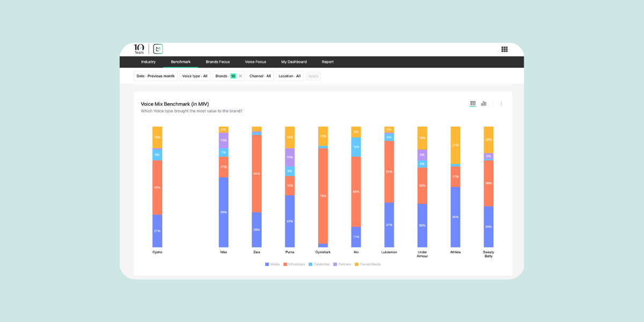Screen dimensions: 644x322
Task: Click the Gymshark axis label
Action: coord(323,252)
